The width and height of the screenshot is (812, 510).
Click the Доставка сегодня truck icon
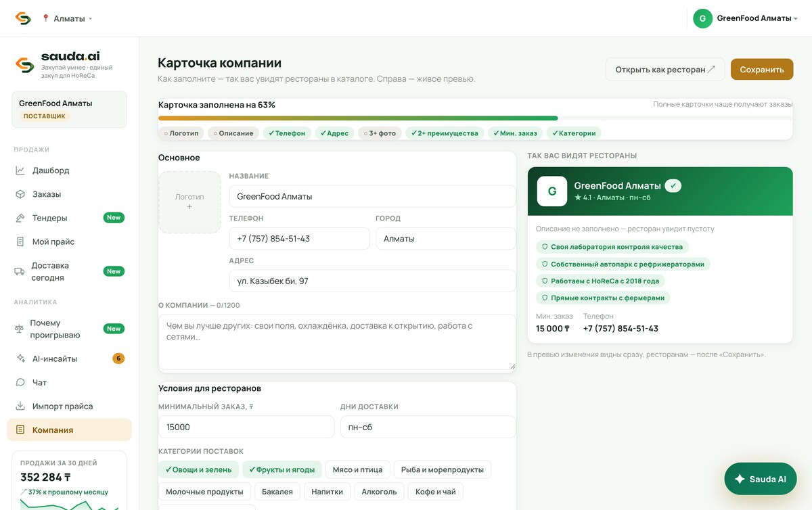(x=20, y=271)
